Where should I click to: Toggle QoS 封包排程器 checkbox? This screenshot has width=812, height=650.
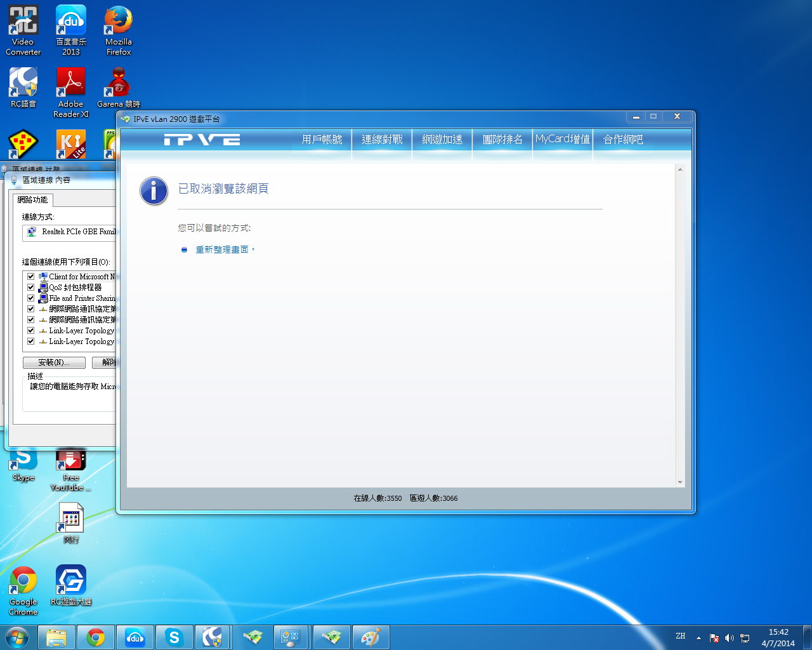(x=30, y=288)
